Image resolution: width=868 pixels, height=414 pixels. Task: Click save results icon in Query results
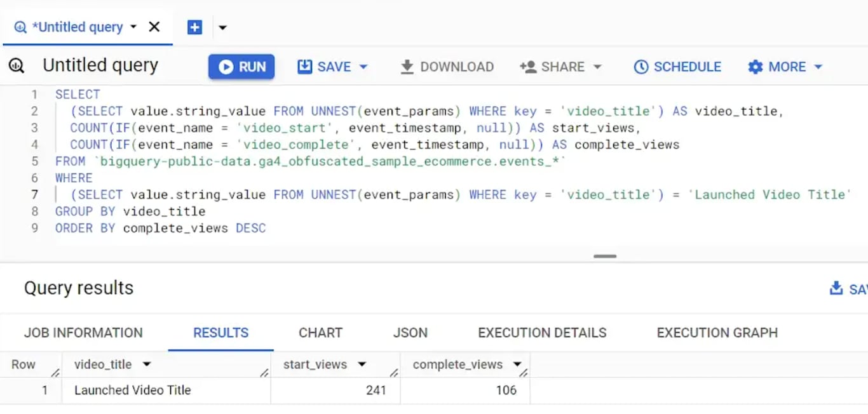click(x=836, y=288)
